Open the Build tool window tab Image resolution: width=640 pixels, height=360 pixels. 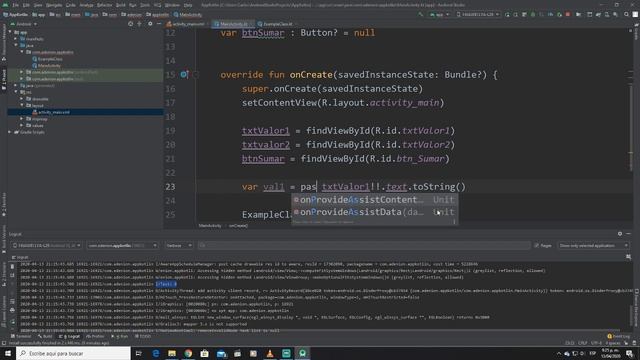(x=45, y=336)
